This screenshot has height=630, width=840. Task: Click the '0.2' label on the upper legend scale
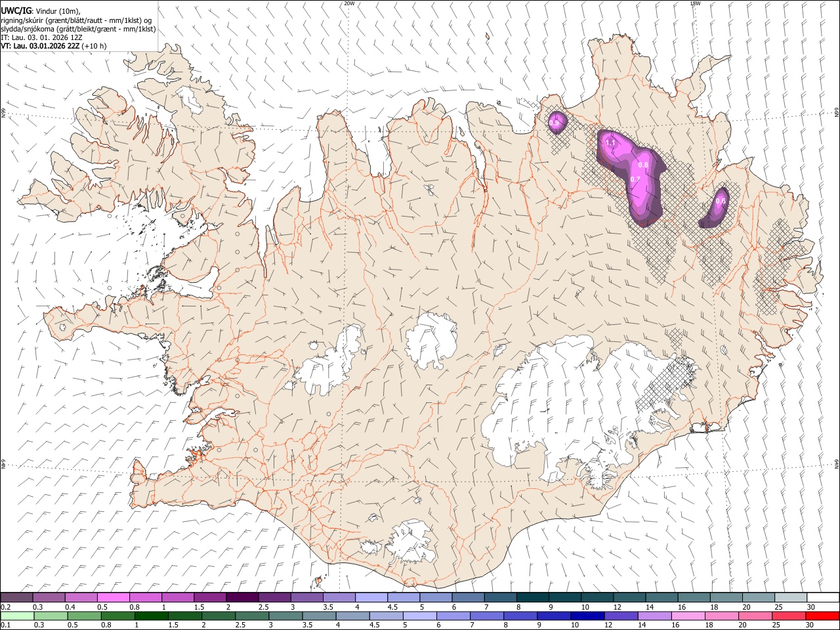5,607
